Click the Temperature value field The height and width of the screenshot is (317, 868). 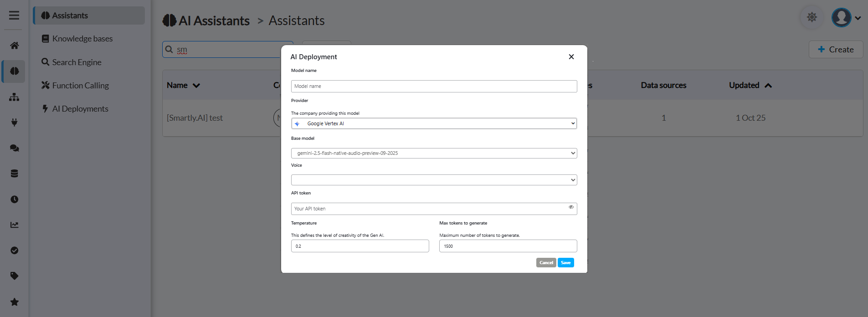[360, 246]
